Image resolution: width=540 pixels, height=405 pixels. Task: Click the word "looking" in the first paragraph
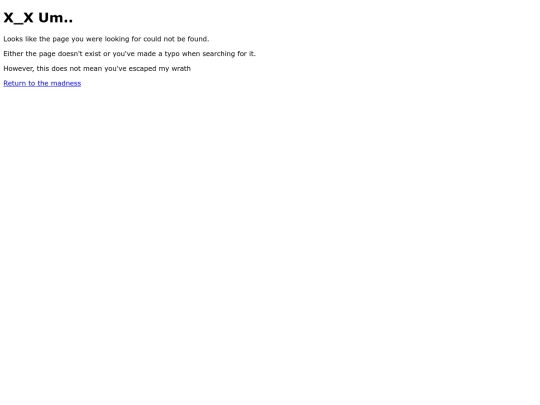pos(117,39)
